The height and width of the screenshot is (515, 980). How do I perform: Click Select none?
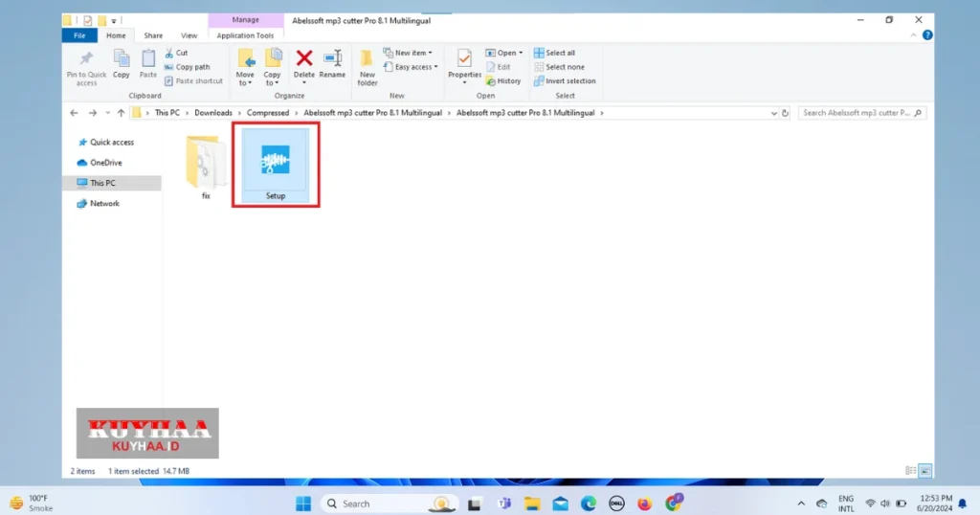559,67
